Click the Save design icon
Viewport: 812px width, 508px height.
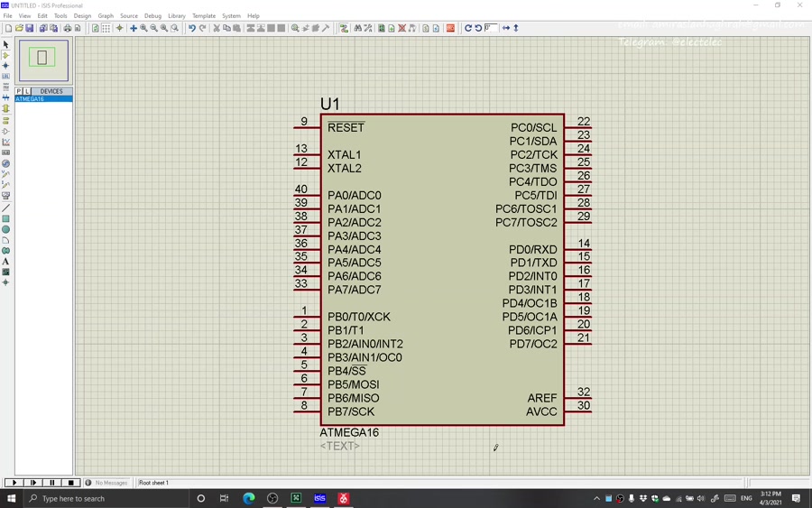[30, 28]
